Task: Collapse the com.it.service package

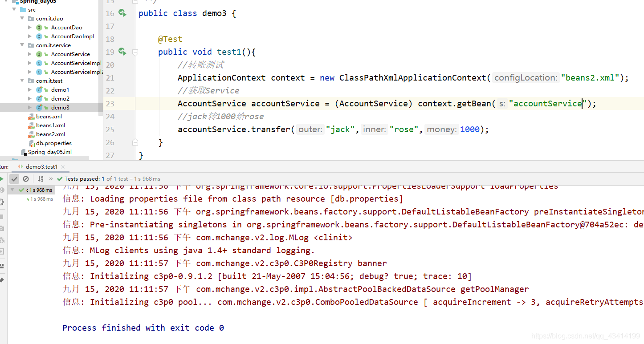Action: click(x=22, y=45)
